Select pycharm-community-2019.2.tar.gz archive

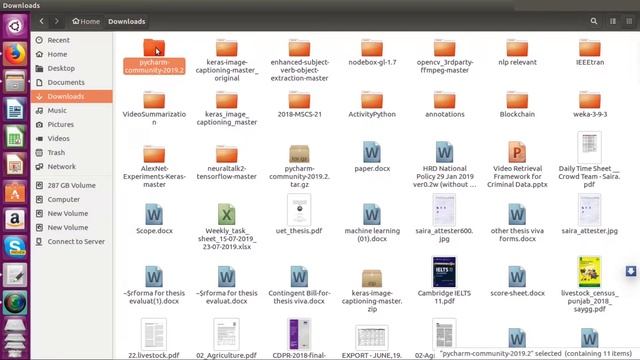coord(300,167)
